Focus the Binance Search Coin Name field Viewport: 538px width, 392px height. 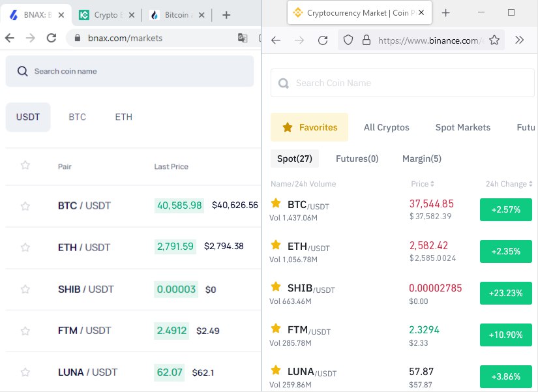(x=402, y=83)
